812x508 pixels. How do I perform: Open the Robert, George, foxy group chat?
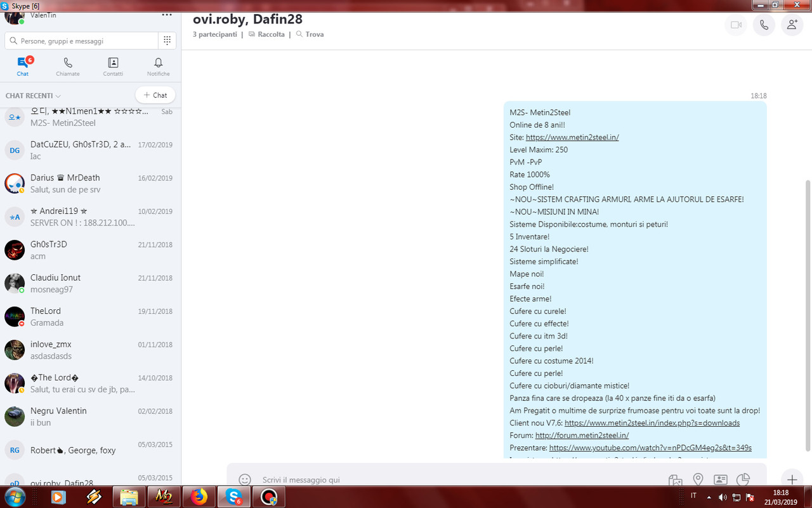click(x=90, y=450)
